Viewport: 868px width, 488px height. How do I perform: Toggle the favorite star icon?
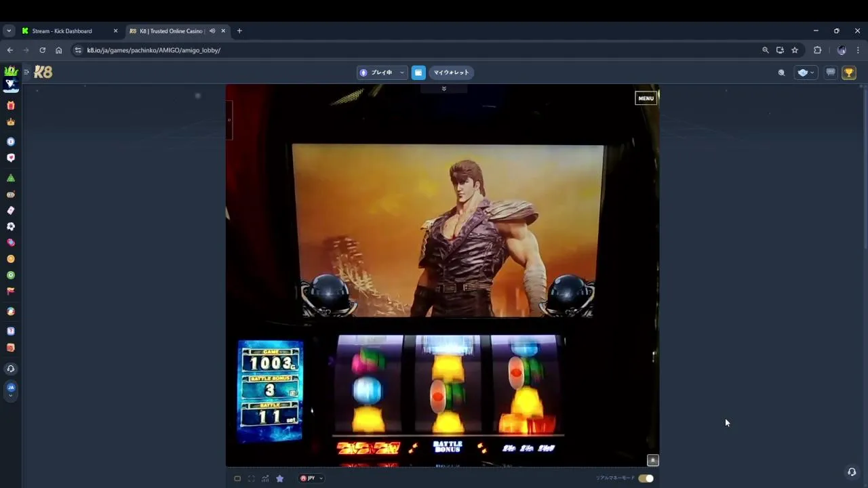pos(279,479)
